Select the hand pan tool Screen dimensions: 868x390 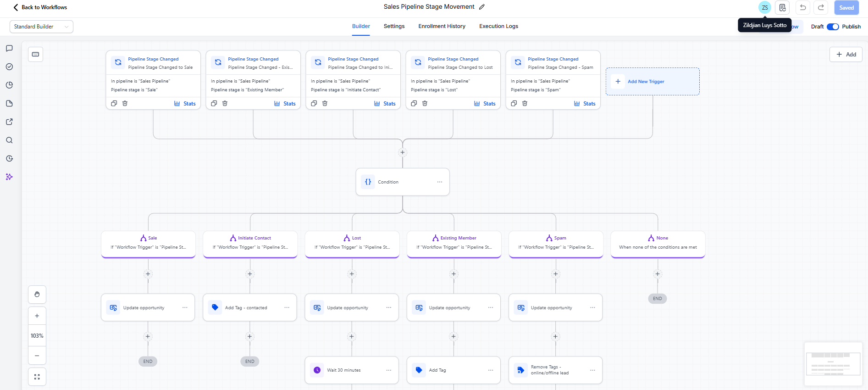click(x=37, y=295)
